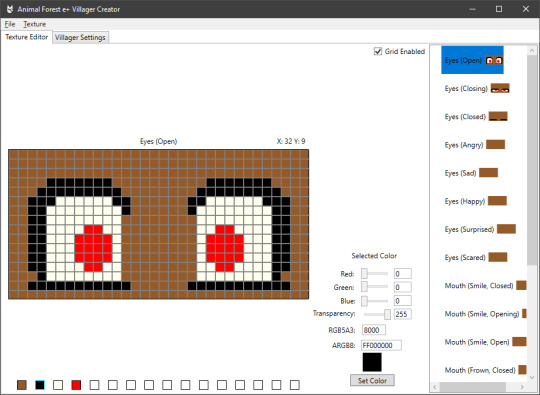Click the first empty palette slot

[x=94, y=385]
